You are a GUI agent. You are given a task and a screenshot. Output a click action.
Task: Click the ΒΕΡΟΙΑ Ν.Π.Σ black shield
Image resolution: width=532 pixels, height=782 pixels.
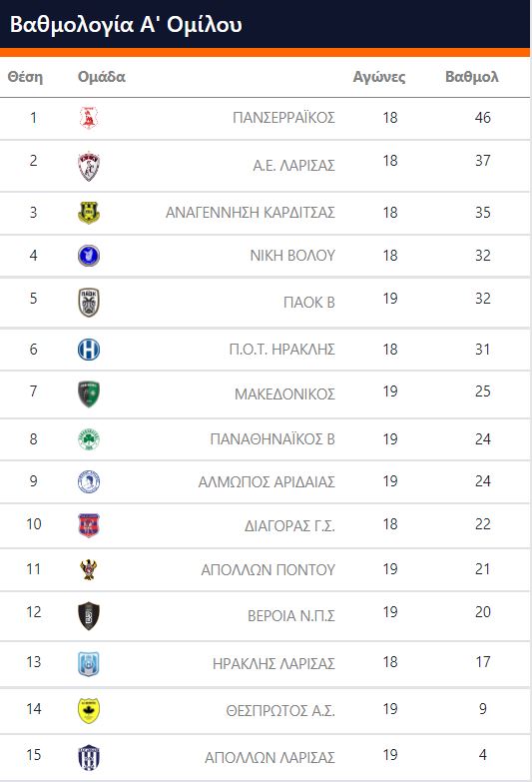tap(89, 616)
